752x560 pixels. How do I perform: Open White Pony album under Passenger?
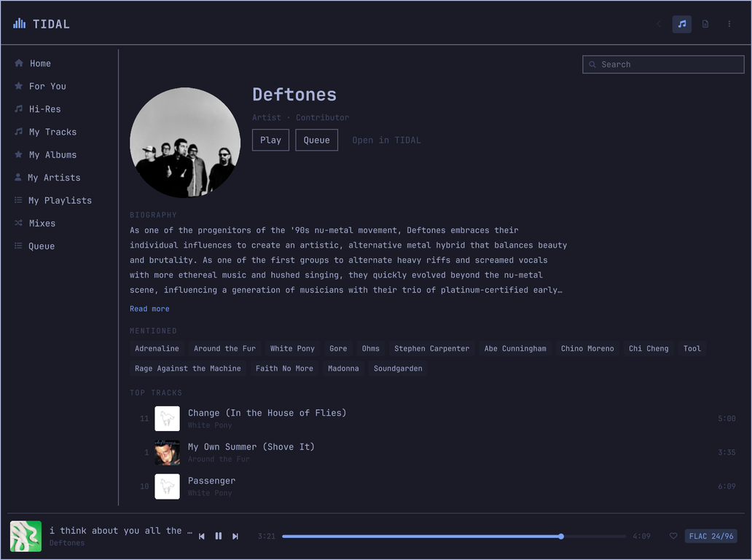click(x=210, y=493)
